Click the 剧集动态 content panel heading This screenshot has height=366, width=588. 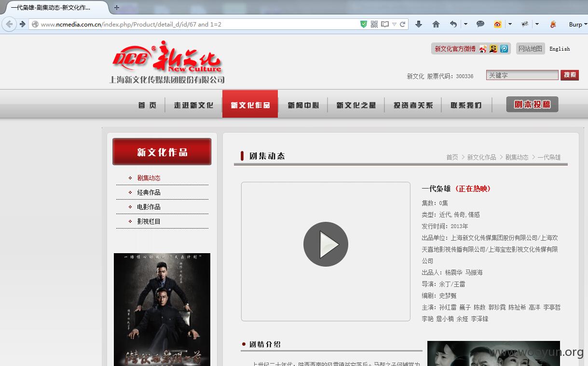[x=267, y=156]
